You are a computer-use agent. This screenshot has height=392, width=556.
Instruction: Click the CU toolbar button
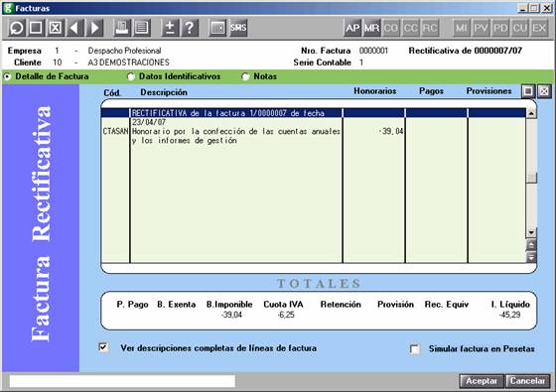[520, 28]
